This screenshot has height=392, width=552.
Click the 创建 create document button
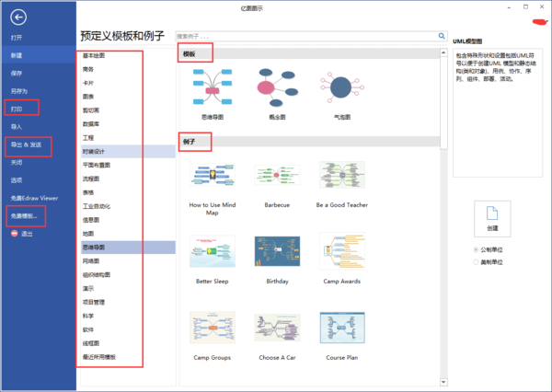coord(492,219)
